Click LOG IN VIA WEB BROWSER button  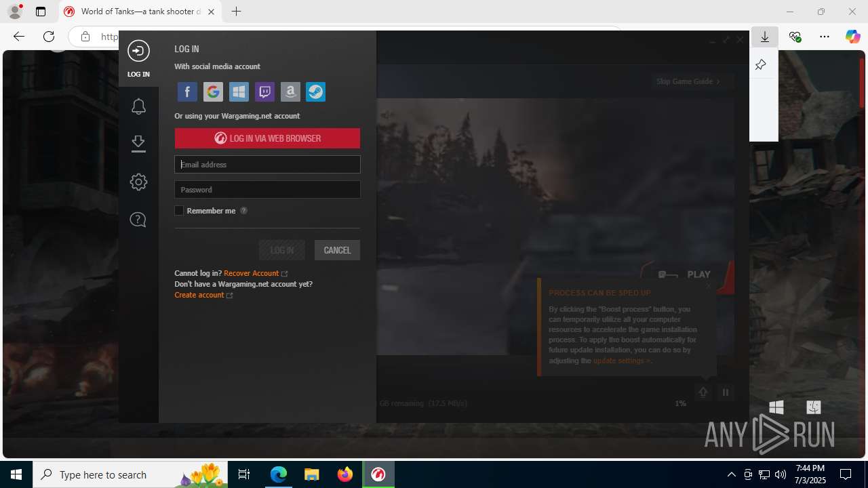(267, 138)
